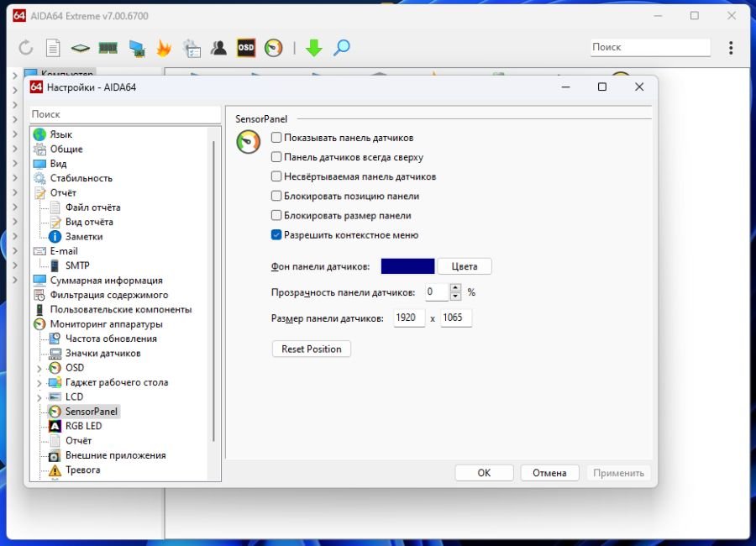Click the settings tree vertical scrollbar

click(x=213, y=291)
